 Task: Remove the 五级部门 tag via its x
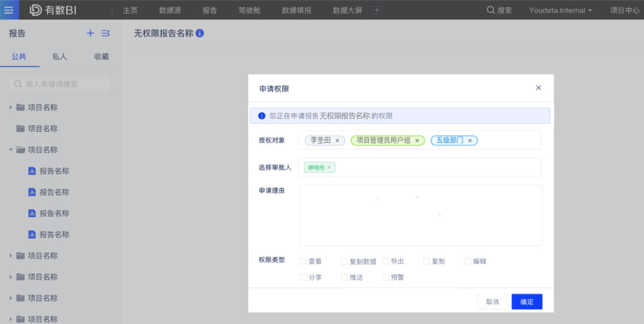coord(470,141)
